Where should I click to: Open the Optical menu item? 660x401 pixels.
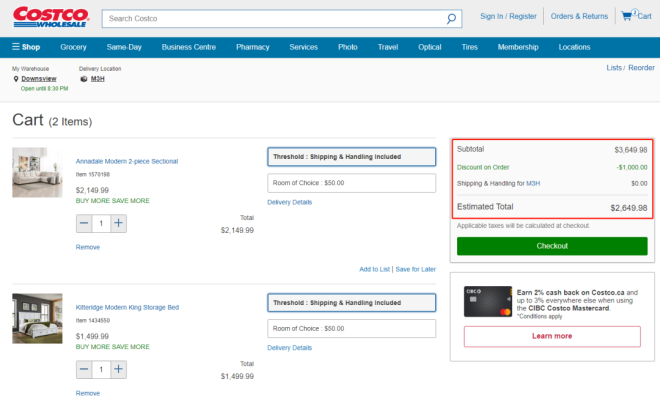point(430,47)
